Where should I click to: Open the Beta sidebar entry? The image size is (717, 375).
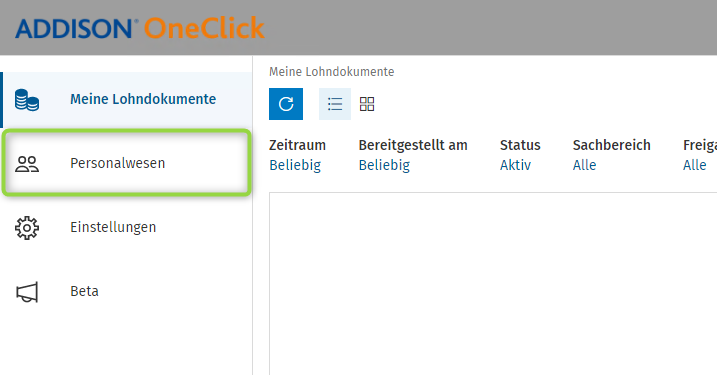point(126,291)
